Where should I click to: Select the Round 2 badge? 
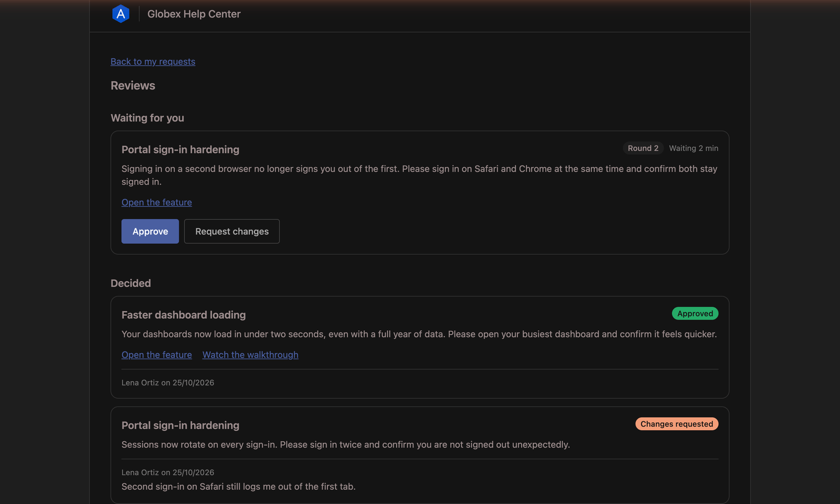643,148
